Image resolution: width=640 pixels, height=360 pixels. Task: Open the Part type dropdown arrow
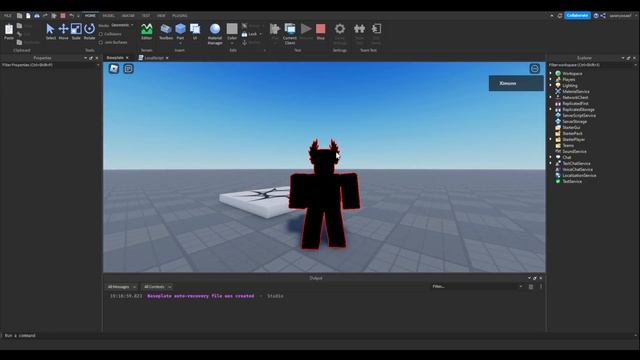tap(180, 43)
